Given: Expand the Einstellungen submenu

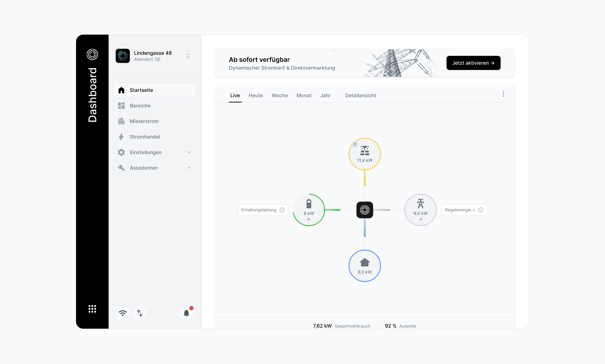Looking at the screenshot, I should [189, 152].
